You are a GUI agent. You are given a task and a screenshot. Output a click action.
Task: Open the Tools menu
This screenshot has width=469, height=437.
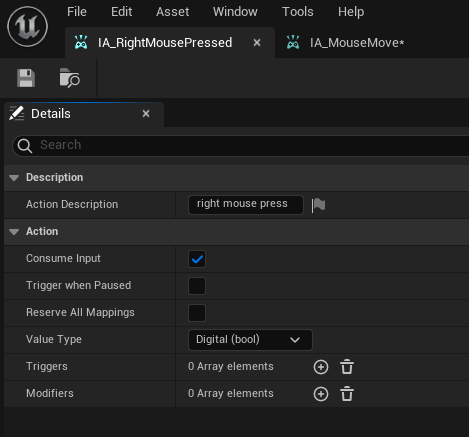[298, 12]
